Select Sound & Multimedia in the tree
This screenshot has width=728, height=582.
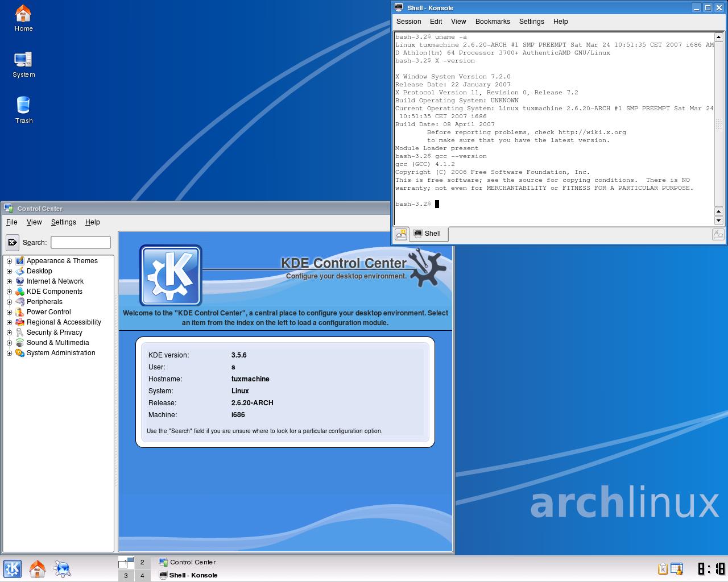58,343
